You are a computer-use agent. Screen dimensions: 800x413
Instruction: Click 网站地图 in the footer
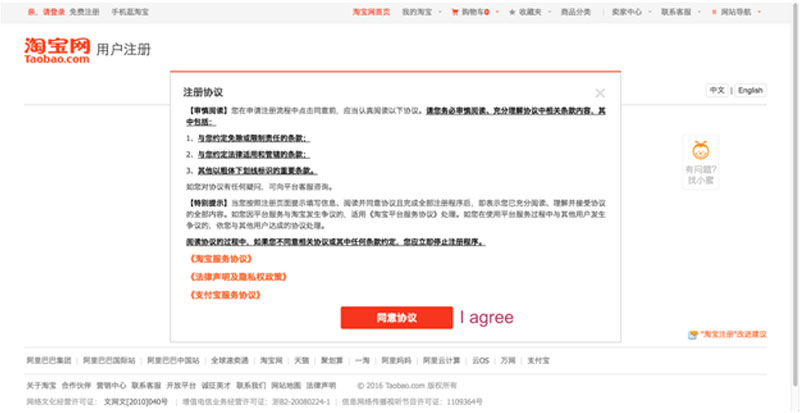pos(286,385)
